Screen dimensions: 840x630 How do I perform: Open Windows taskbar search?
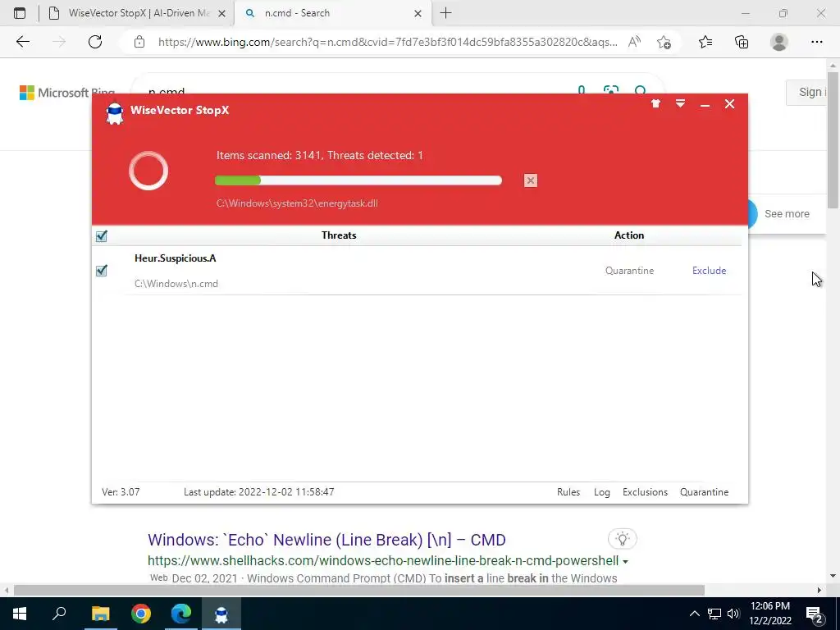59,614
